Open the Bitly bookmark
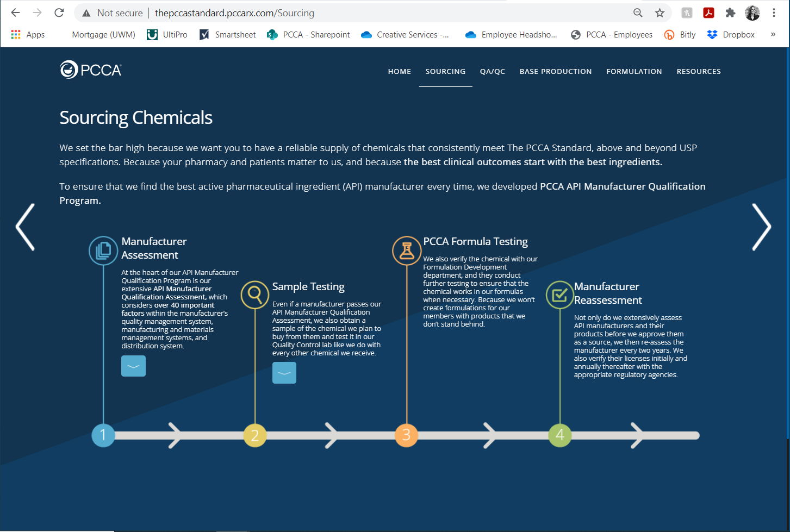 pos(680,34)
